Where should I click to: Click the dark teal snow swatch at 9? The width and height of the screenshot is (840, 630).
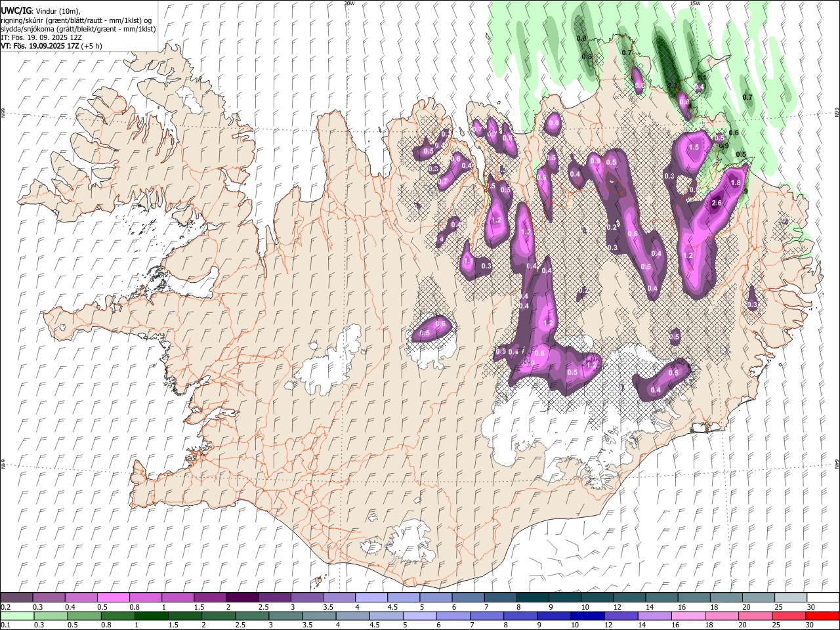coord(564,597)
